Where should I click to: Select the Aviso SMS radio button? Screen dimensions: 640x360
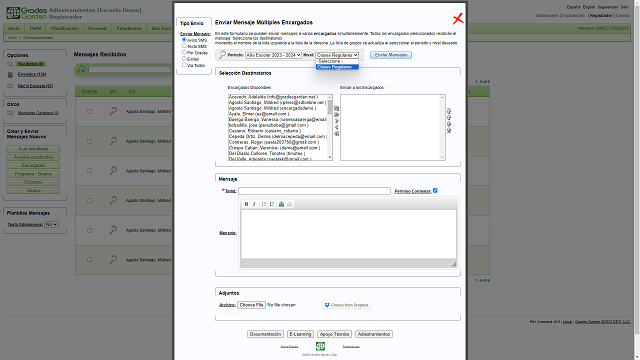184,40
